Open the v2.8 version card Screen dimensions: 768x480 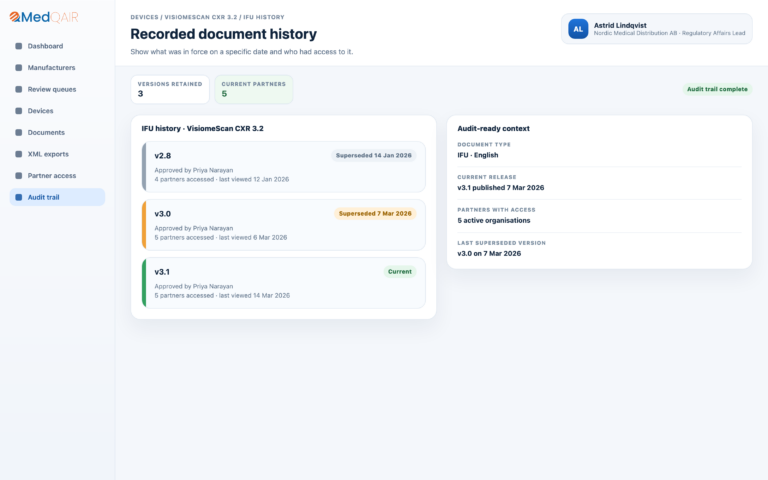(284, 167)
